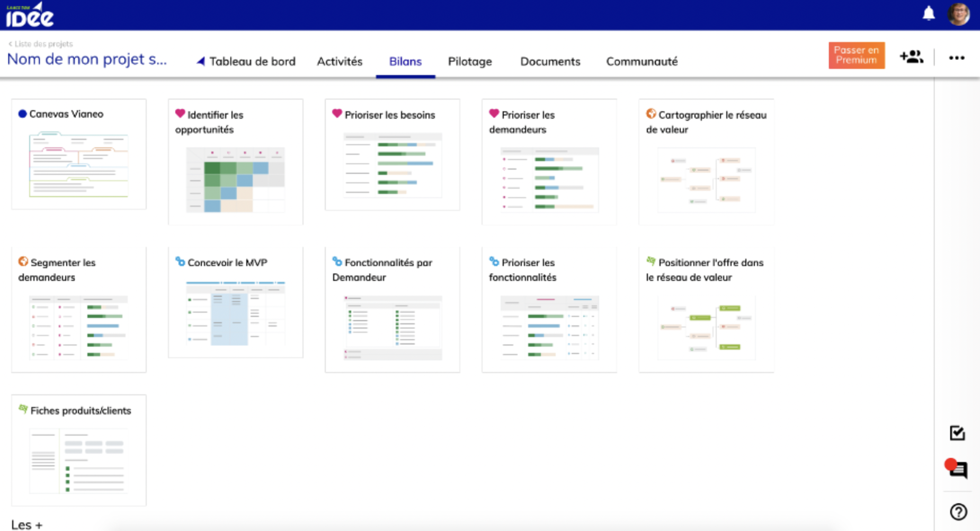Image resolution: width=980 pixels, height=531 pixels.
Task: Open the Concevoir le MVP thumbnail
Action: (x=236, y=313)
